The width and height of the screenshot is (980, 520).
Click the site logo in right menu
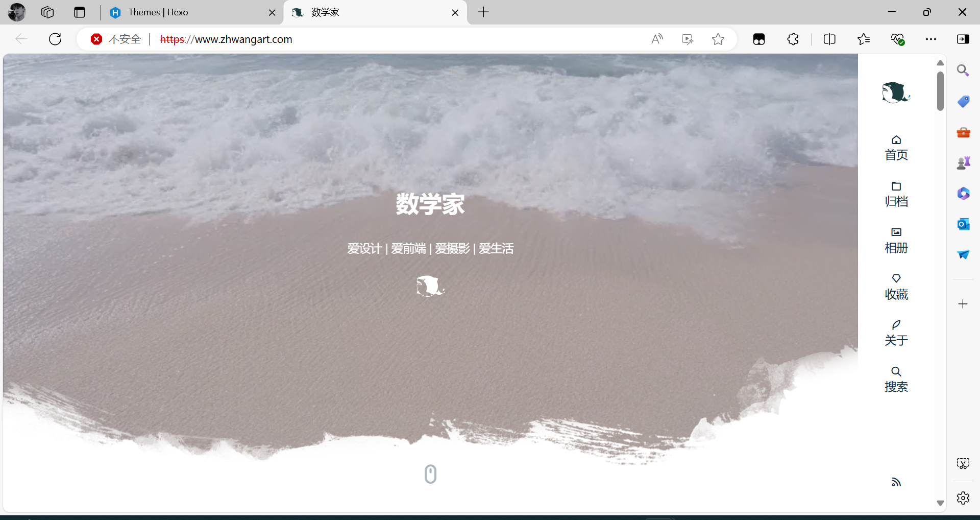point(896,92)
